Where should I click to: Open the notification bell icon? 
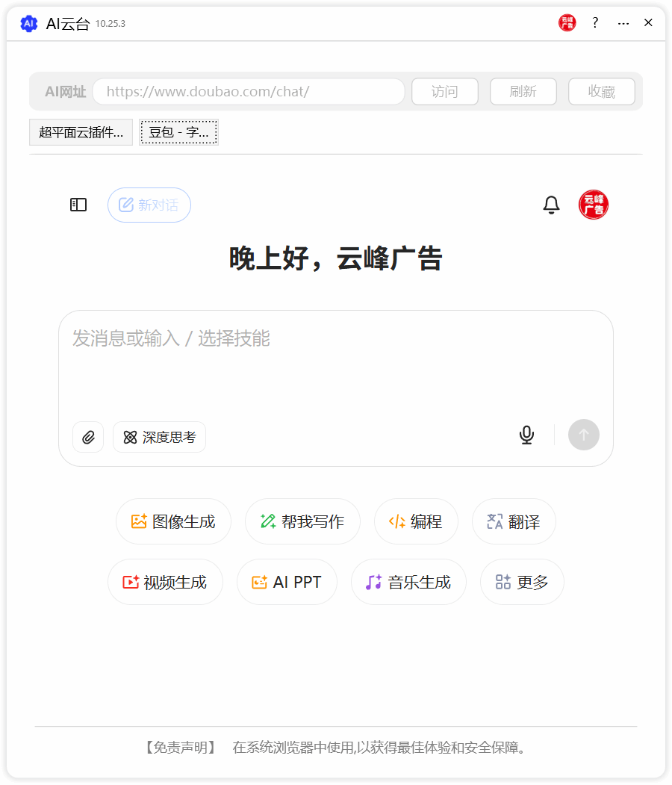pyautogui.click(x=551, y=205)
